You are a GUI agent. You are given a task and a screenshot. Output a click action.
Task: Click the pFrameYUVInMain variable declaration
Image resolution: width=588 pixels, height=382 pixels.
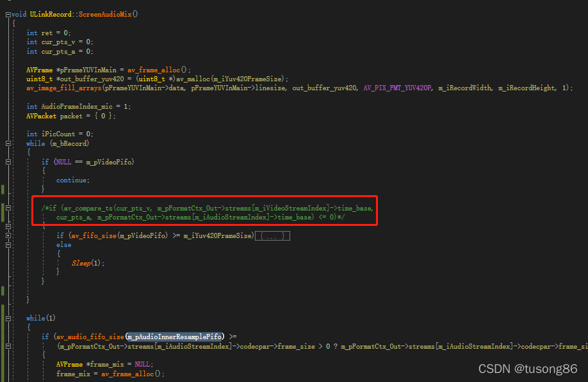click(x=88, y=70)
